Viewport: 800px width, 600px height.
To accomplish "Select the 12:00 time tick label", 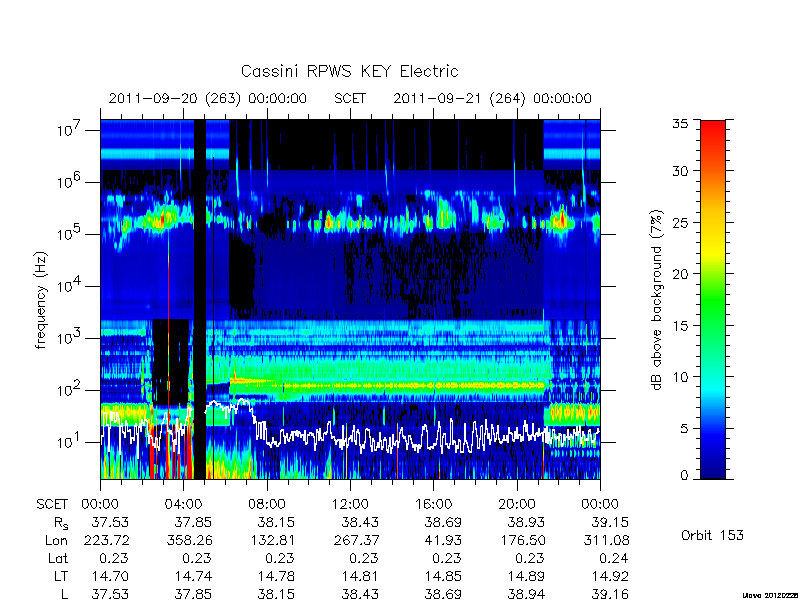I will point(351,504).
